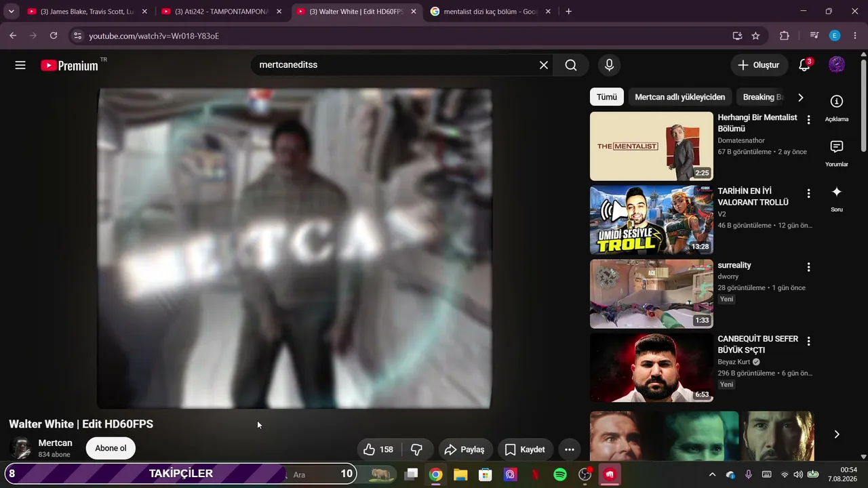The width and height of the screenshot is (868, 488).
Task: Open the YouTube guide hamburger menu
Action: 20,65
